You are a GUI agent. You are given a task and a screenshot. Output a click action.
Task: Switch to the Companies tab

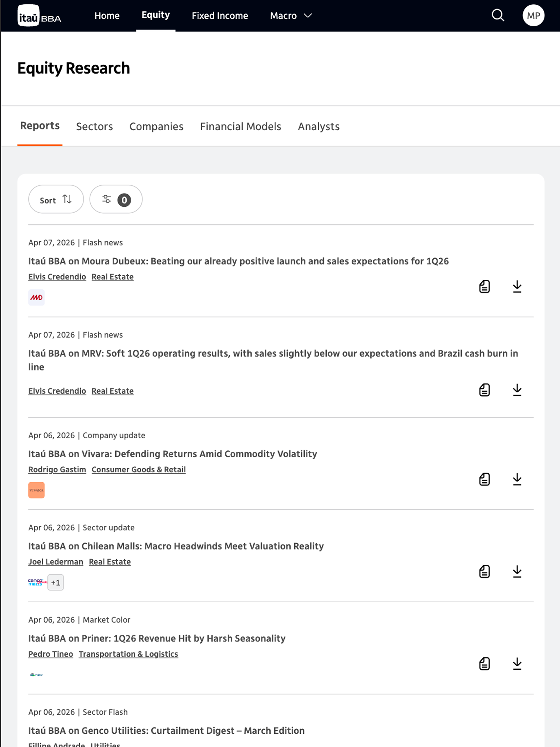(156, 126)
